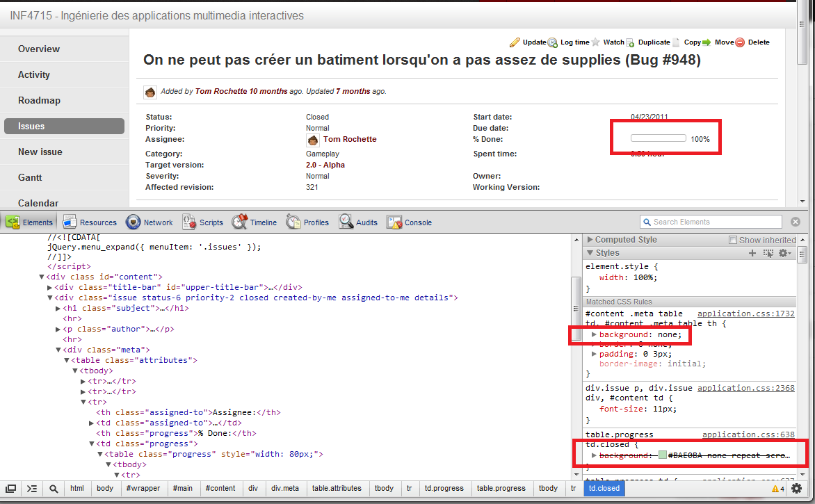Collapse the table class="attributes" node
The width and height of the screenshot is (815, 504).
67,361
